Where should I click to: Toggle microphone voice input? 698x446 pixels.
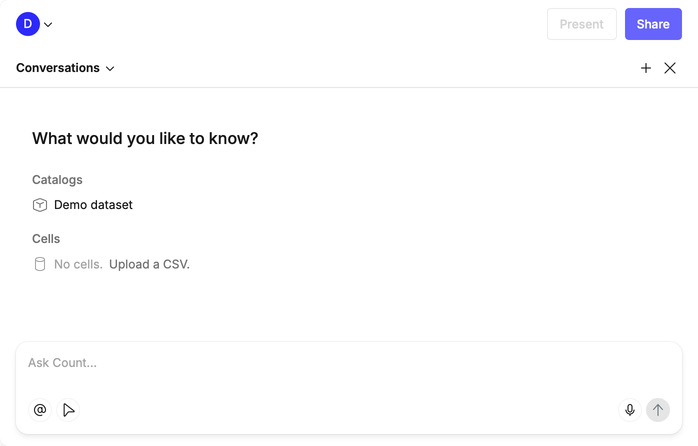coord(630,410)
